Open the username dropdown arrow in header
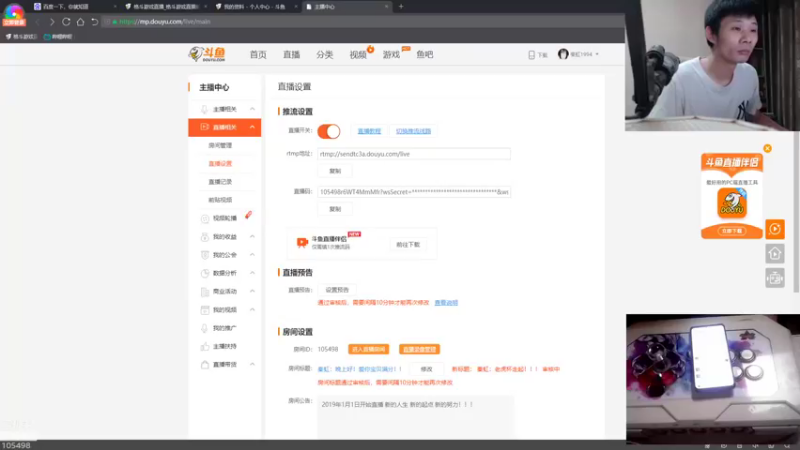Viewport: 800px width, 450px height. click(x=597, y=54)
